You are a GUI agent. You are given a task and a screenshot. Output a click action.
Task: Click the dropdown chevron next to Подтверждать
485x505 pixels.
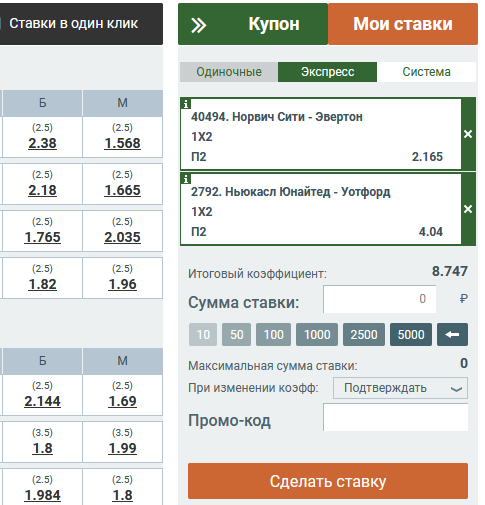456,389
